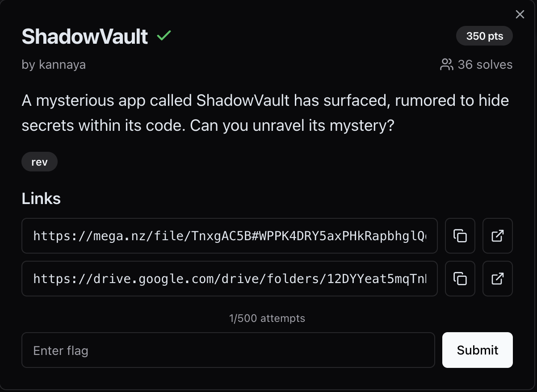Focus the Enter flag input field

click(x=228, y=350)
